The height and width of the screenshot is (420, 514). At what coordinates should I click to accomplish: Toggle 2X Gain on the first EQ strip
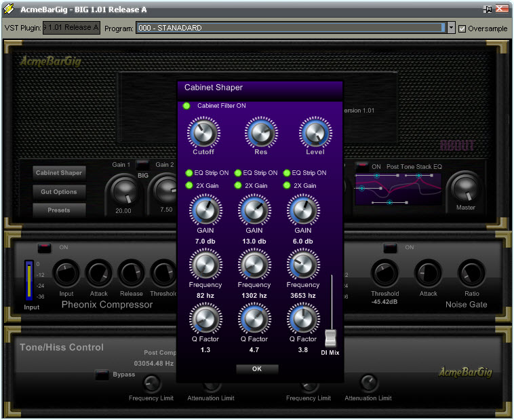click(189, 185)
